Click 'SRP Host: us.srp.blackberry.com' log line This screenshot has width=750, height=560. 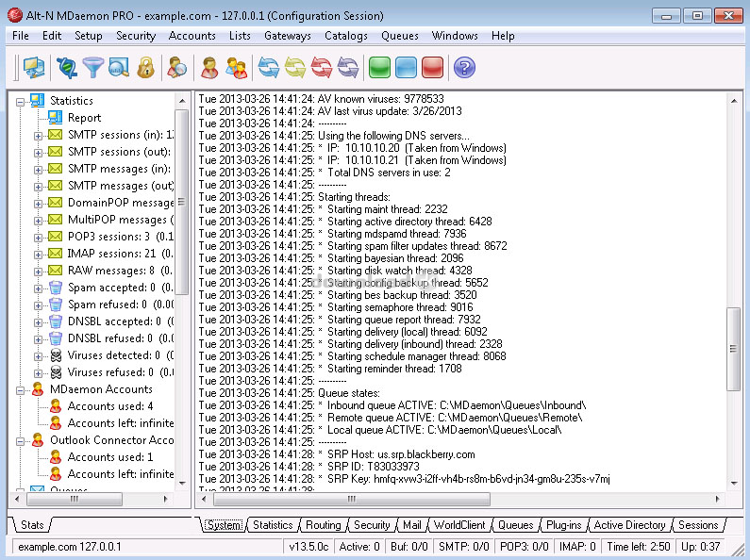click(401, 454)
